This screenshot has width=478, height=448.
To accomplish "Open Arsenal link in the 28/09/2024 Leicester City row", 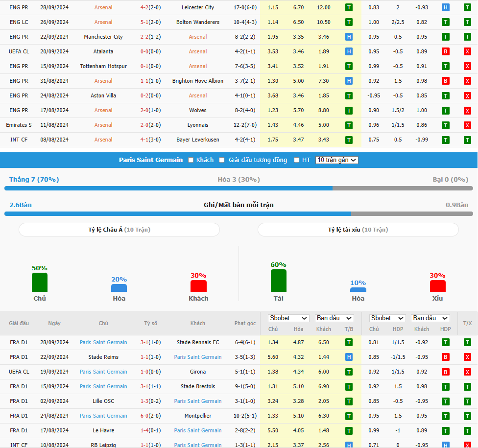I will tap(103, 7).
